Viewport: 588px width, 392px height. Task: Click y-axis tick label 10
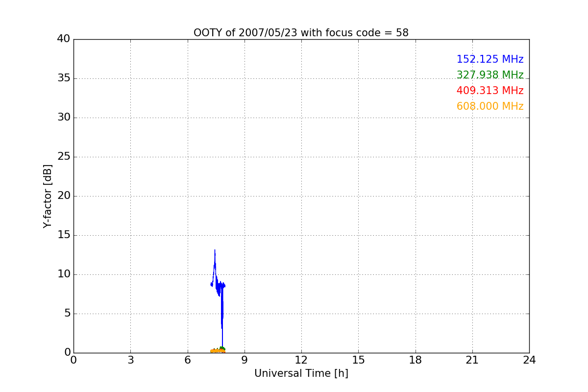click(64, 274)
